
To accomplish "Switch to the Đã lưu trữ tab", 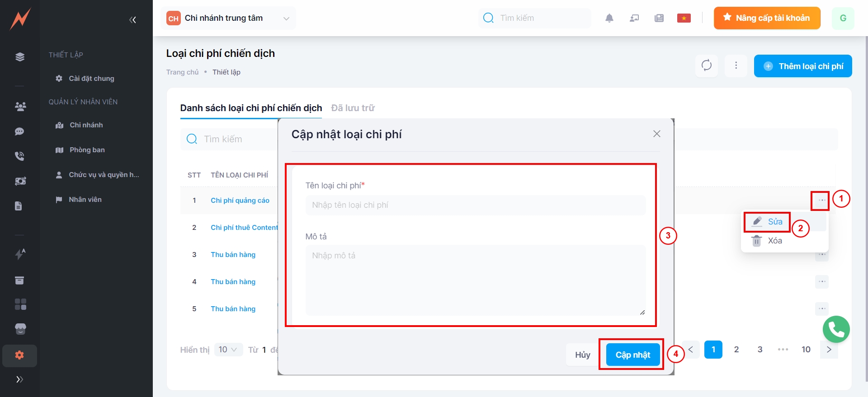I will [353, 108].
